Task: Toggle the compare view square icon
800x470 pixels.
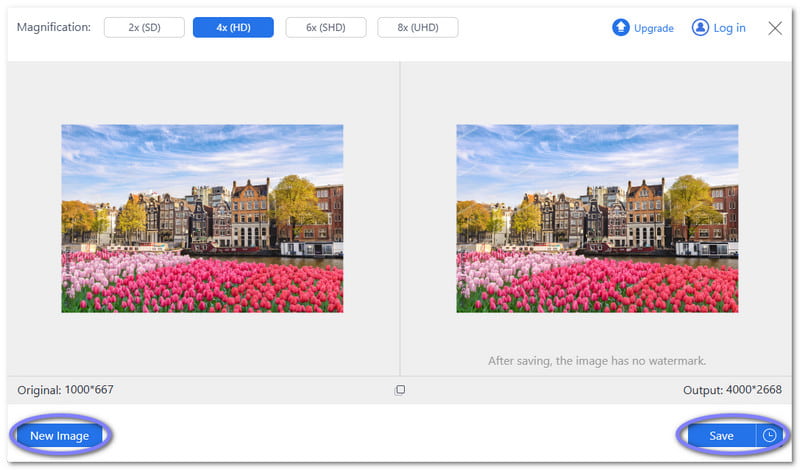Action: (400, 390)
